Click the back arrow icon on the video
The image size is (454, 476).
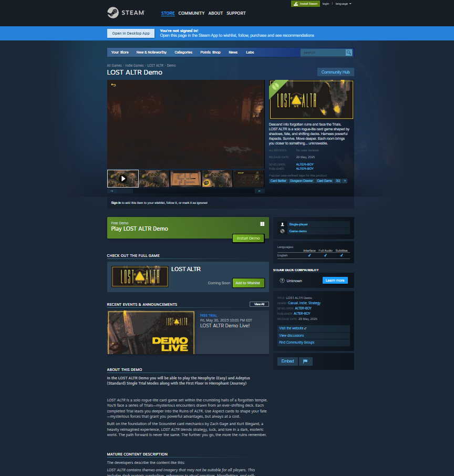tap(113, 85)
